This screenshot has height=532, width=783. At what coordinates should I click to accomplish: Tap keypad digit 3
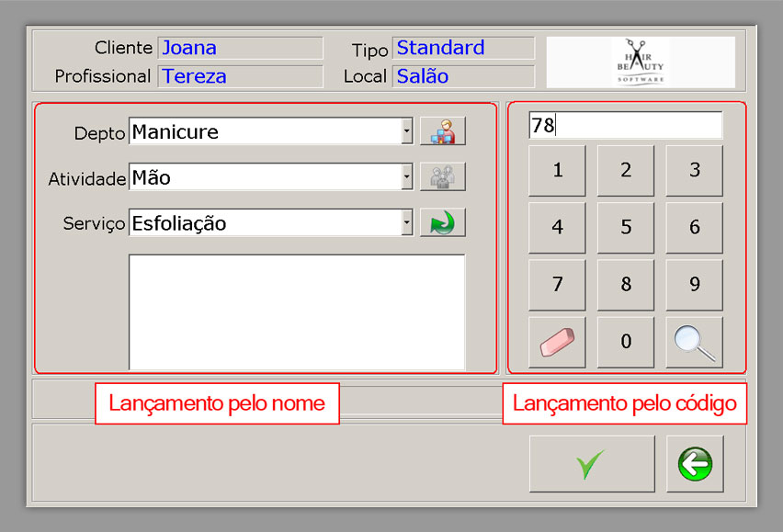(x=695, y=171)
